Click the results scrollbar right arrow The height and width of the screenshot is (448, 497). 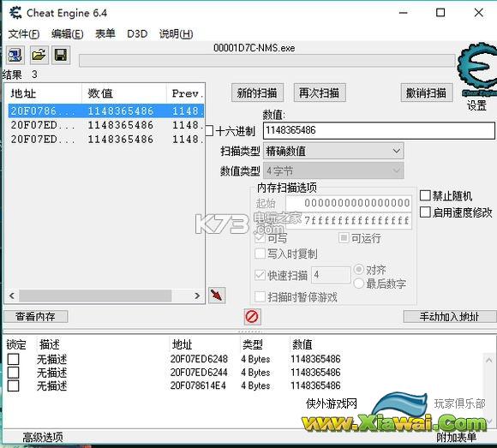pos(197,296)
